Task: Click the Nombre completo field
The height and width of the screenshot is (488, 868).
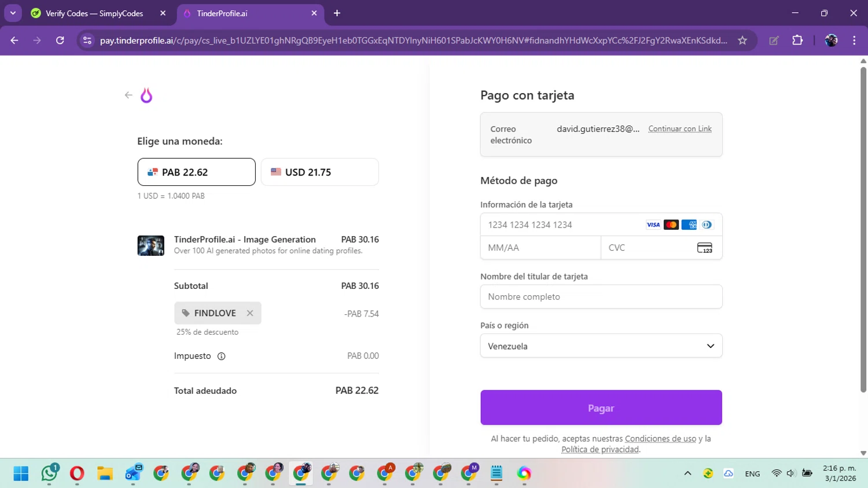Action: pyautogui.click(x=601, y=296)
